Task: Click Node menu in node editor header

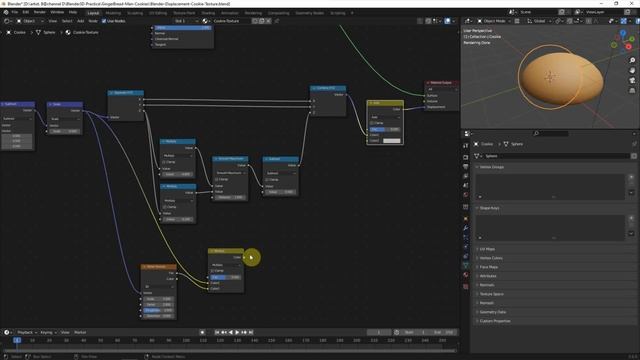Action: pos(93,21)
